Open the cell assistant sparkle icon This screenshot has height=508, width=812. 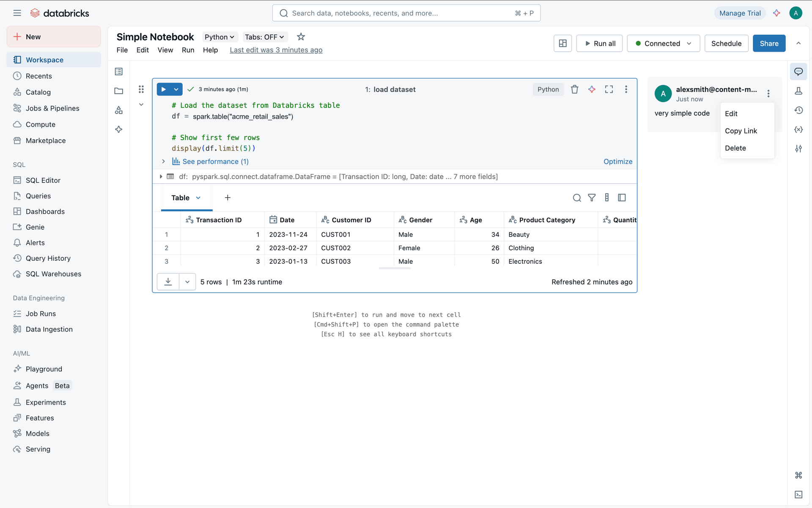pos(592,89)
